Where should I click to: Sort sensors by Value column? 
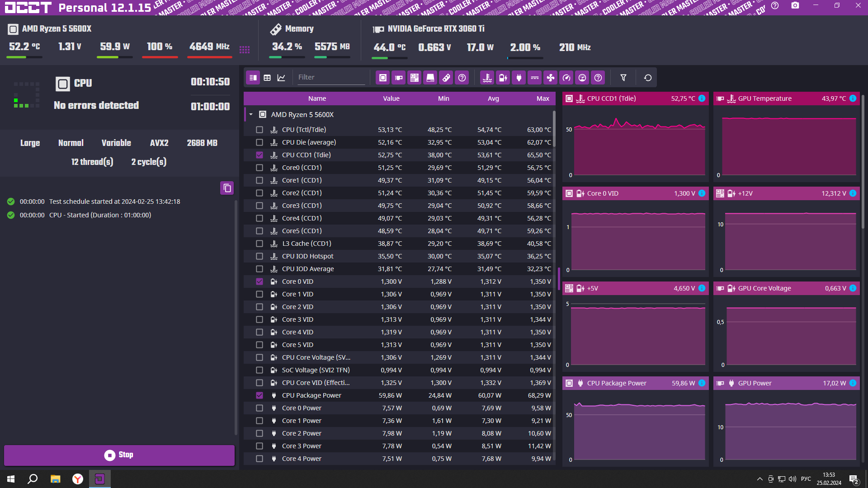click(391, 99)
